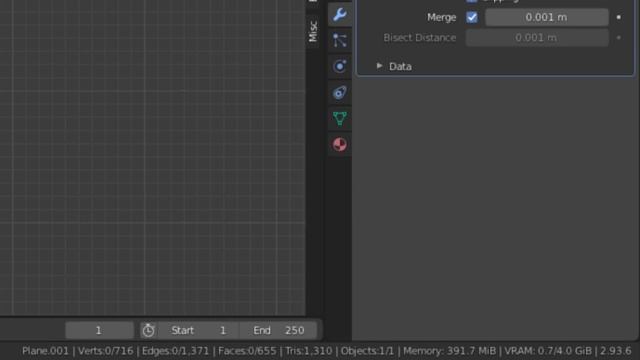Image resolution: width=640 pixels, height=360 pixels.
Task: Open the Object Constraint Properties tab
Action: pos(340,92)
